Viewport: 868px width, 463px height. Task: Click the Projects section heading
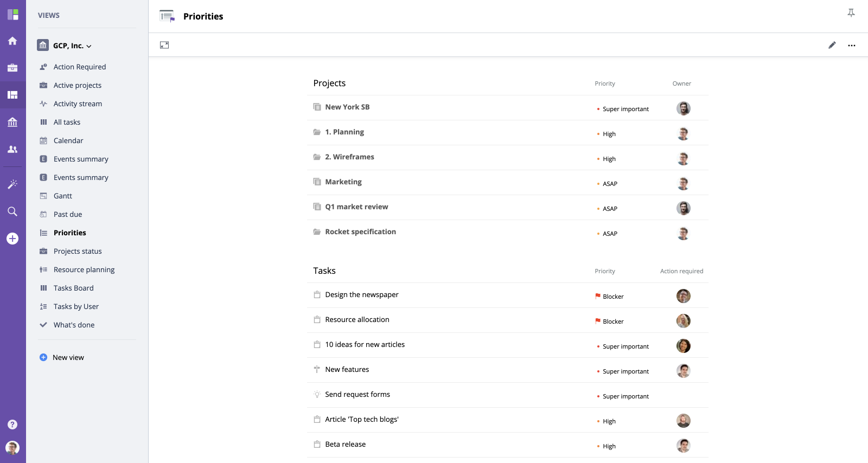329,83
